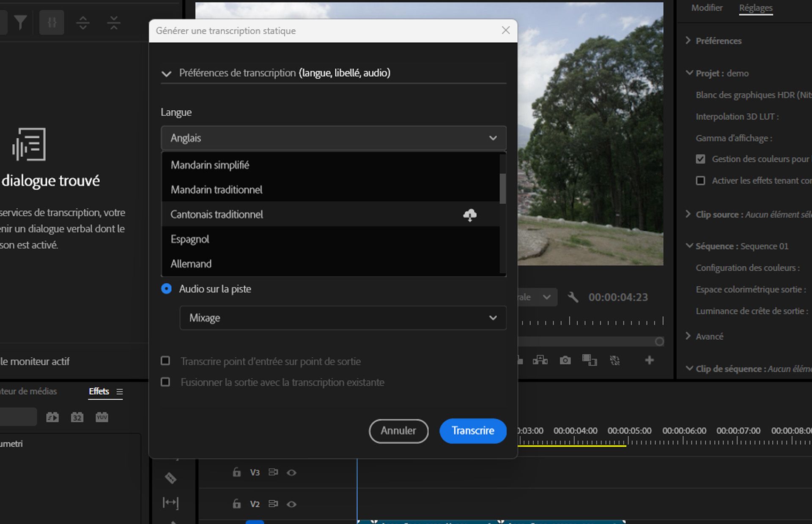812x524 pixels.
Task: Select the Export Frame camera icon
Action: tap(565, 360)
